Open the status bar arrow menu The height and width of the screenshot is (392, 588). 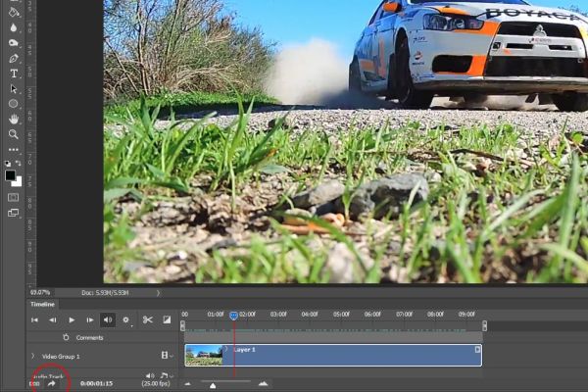(x=158, y=293)
